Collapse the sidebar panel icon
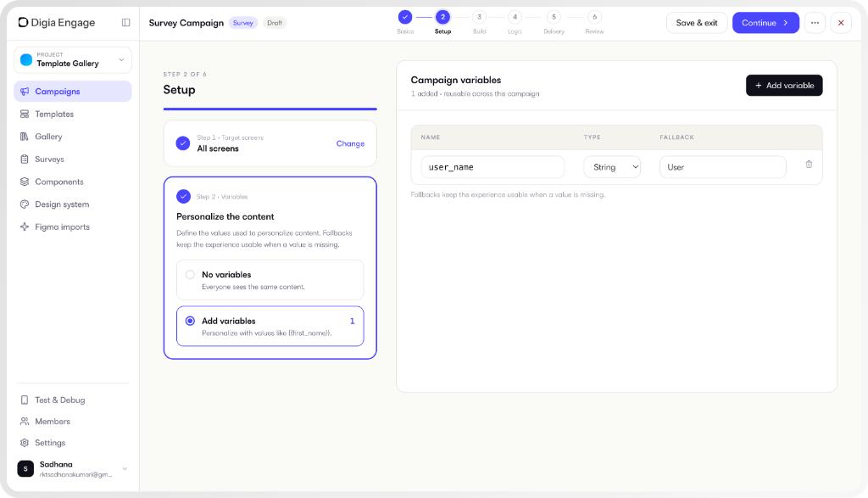Screen dimensions: 868x498 [x=125, y=23]
